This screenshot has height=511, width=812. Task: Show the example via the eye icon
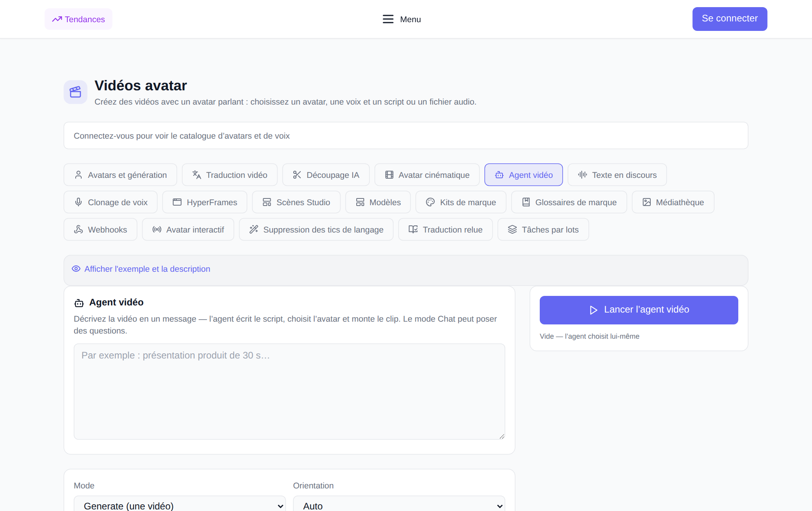coord(76,269)
